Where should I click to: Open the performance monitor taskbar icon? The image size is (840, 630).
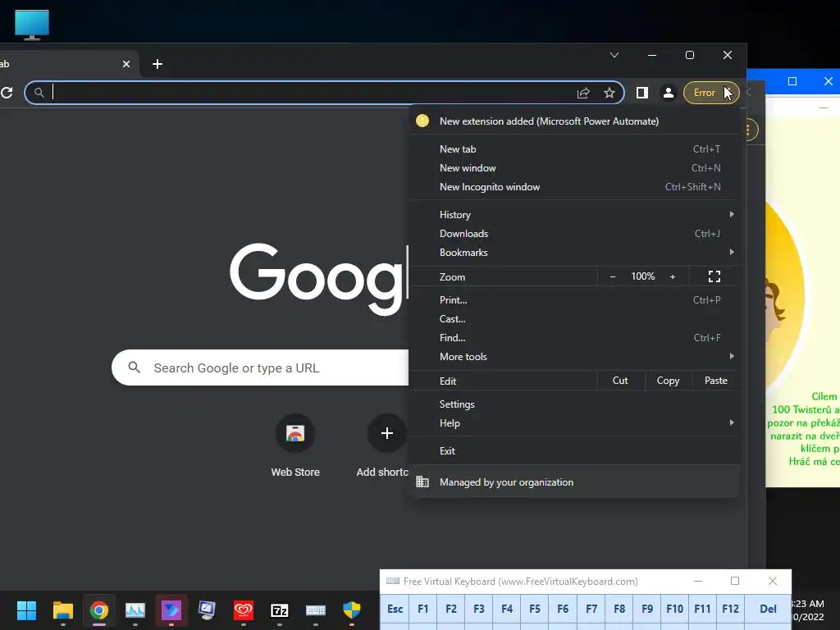click(135, 610)
